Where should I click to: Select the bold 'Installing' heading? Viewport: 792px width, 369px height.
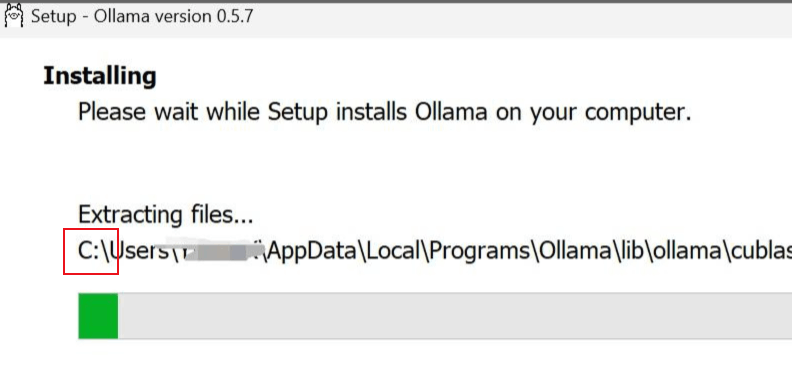click(x=100, y=77)
